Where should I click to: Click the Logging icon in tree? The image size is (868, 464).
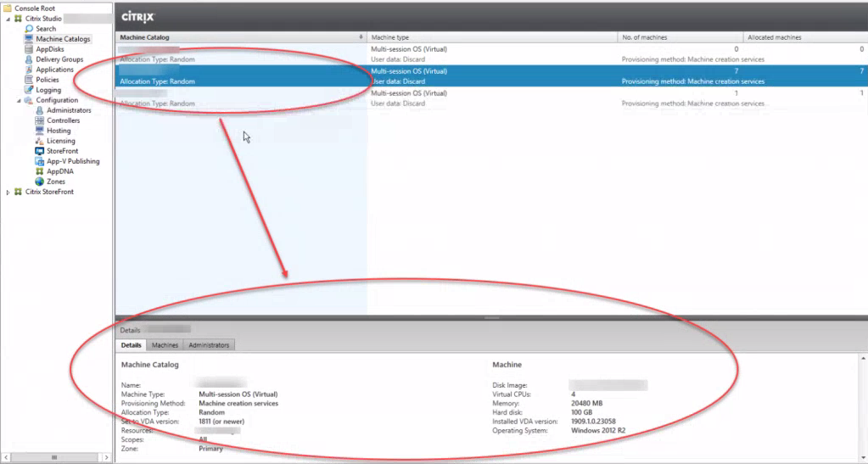30,90
